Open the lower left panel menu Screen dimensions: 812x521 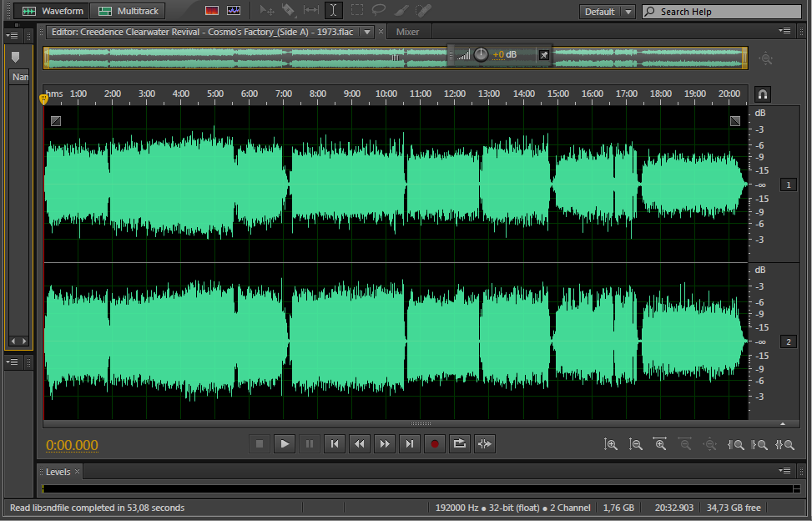click(12, 362)
